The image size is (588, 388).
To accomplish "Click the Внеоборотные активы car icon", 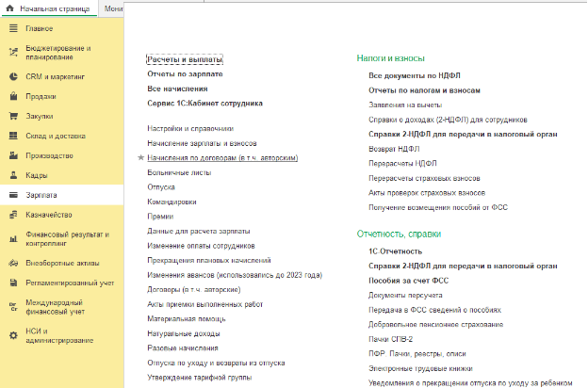I will [x=13, y=263].
